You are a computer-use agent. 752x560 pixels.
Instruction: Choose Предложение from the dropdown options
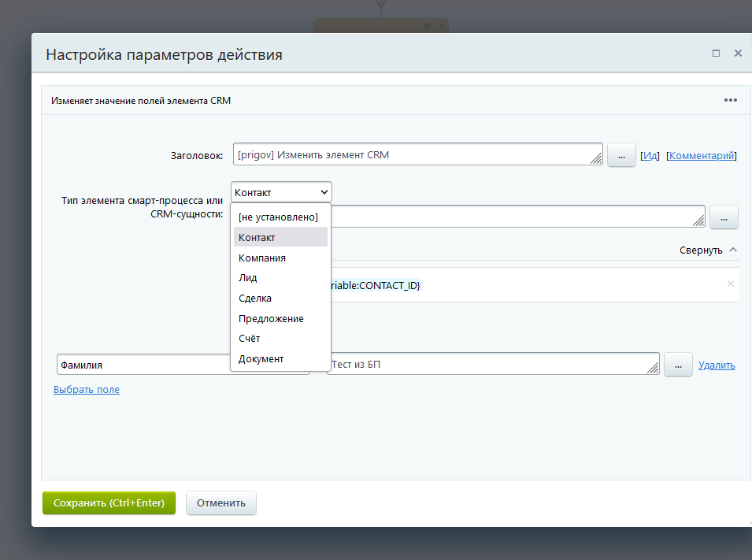pos(271,319)
